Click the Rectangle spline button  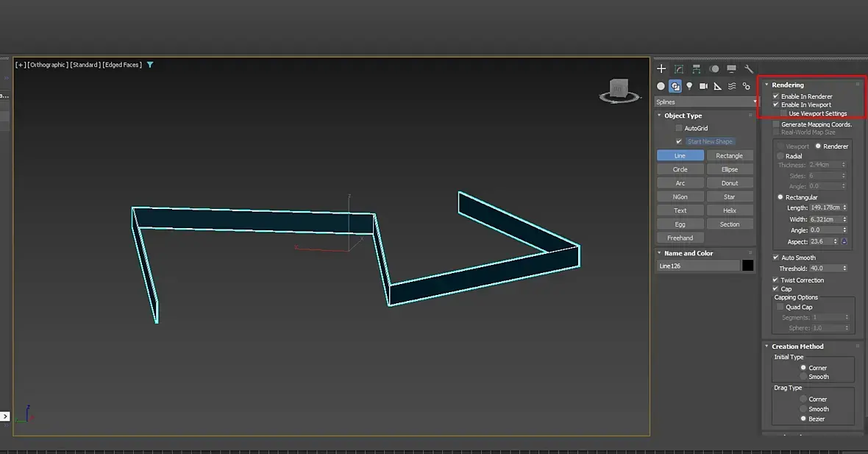(730, 155)
